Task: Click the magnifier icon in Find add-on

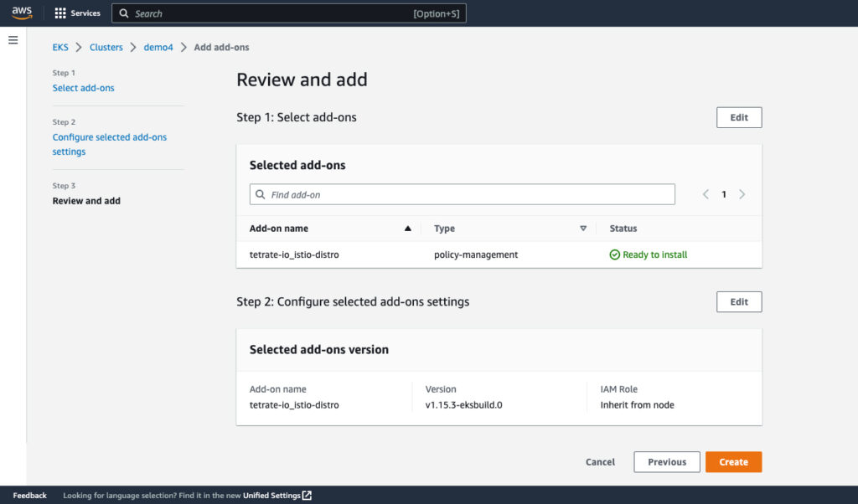Action: point(261,194)
